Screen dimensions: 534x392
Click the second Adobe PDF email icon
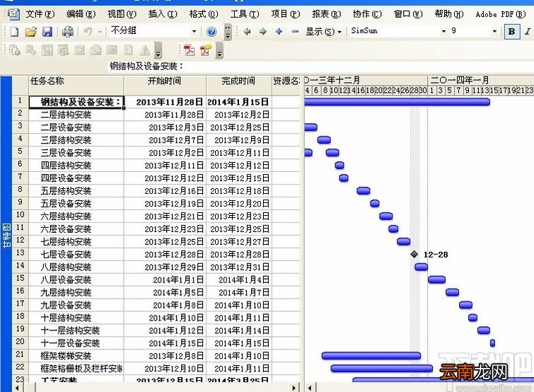(206, 50)
